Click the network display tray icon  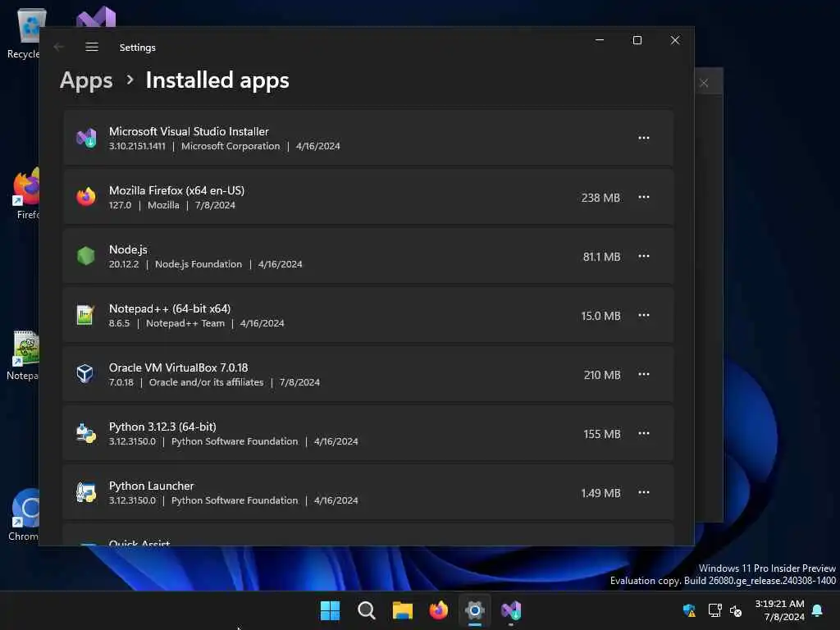click(x=714, y=610)
